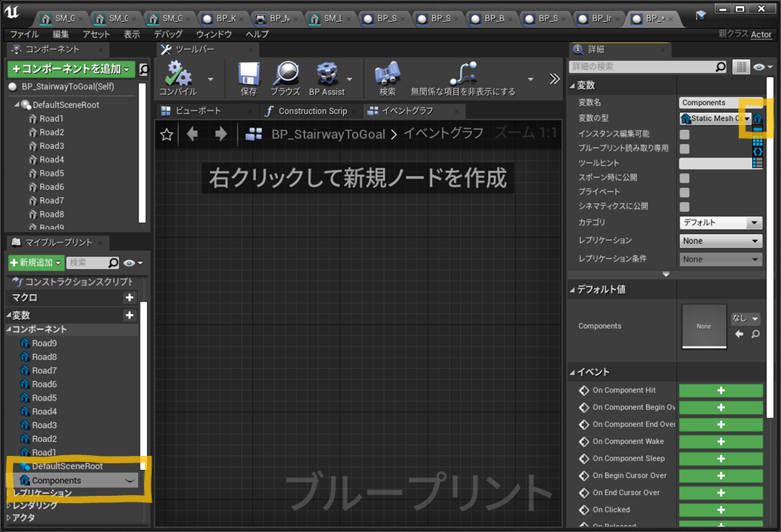Open ファイル menu
The width and height of the screenshot is (781, 532).
point(24,34)
